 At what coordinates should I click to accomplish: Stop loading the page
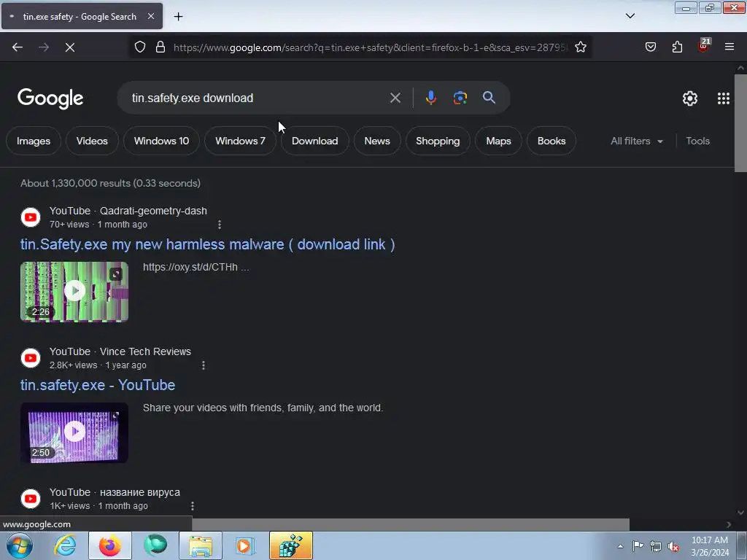(70, 47)
